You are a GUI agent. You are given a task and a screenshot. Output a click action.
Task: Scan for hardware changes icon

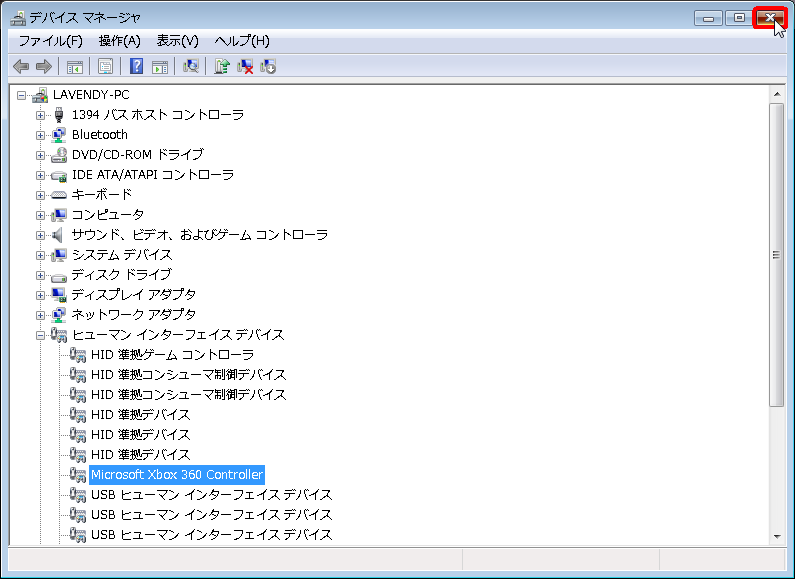191,66
